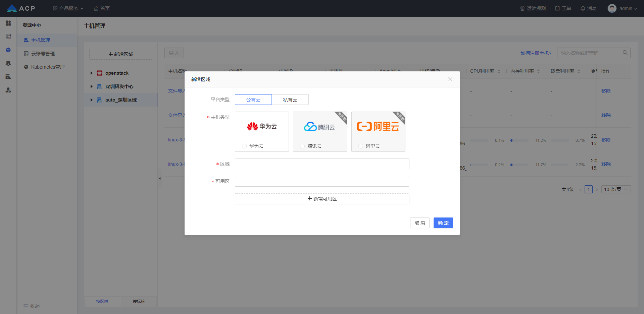Viewport: 644px width, 314px height.
Task: Open the dashboard grid icon in left rail
Action: click(8, 23)
